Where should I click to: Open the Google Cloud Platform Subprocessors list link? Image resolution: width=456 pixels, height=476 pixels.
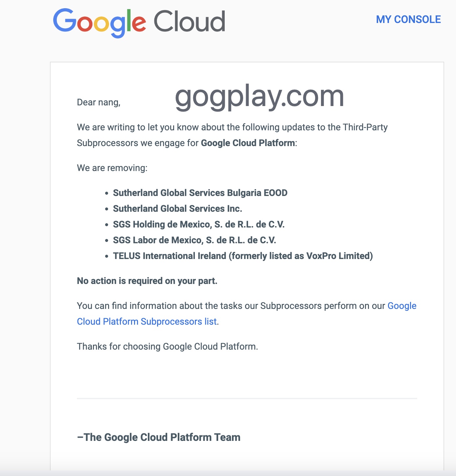click(147, 321)
